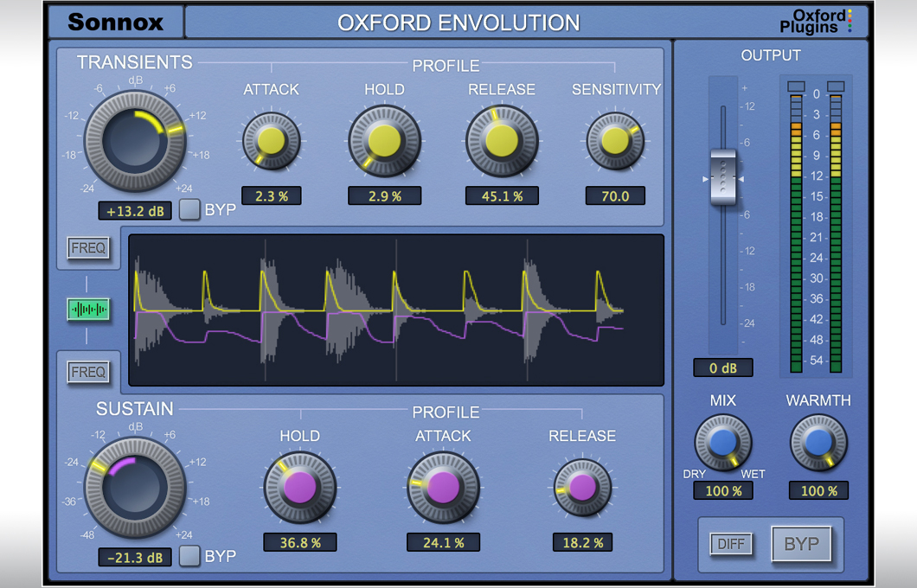Click the Oxford Plugins logo
Image resolution: width=917 pixels, height=588 pixels.
pyautogui.click(x=815, y=22)
